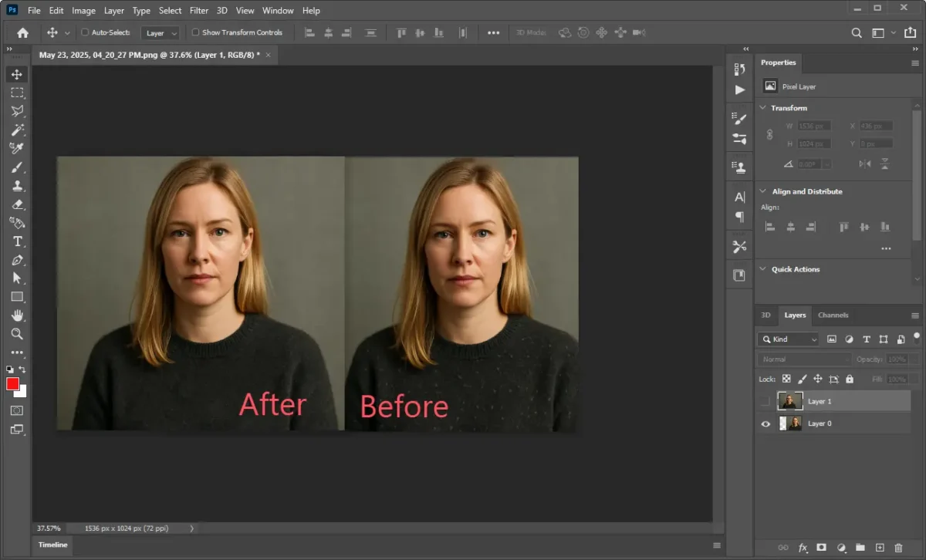
Task: Open the File menu
Action: (x=34, y=11)
